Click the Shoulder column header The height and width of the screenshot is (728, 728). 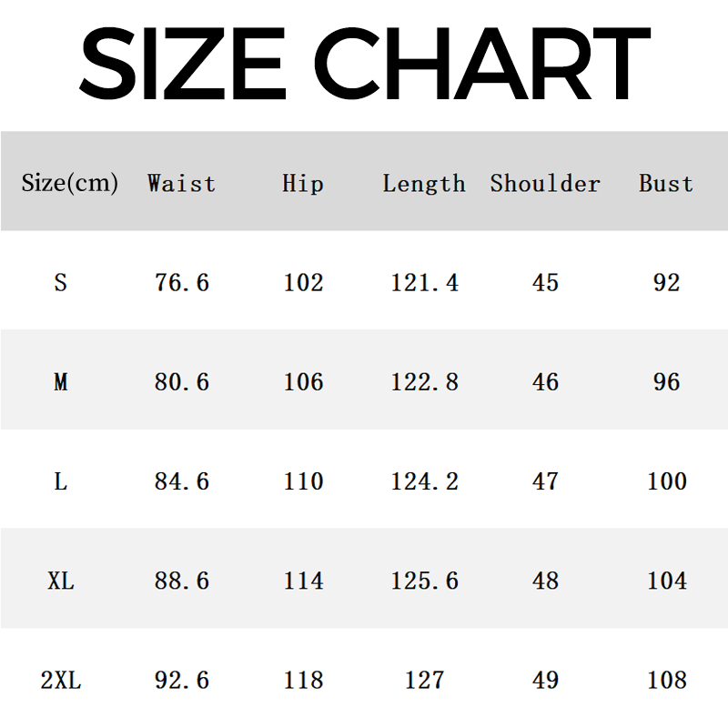[x=545, y=183]
